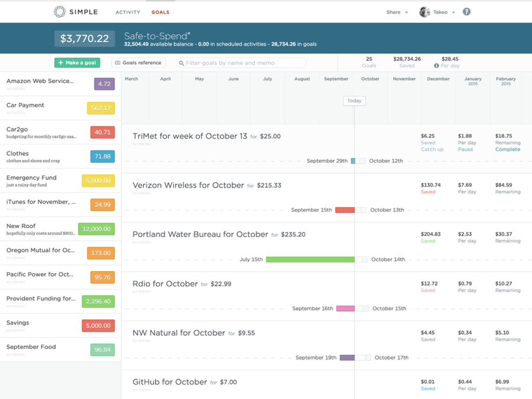Mark the TriMet goal as Complete
The image size is (532, 399).
pyautogui.click(x=508, y=149)
